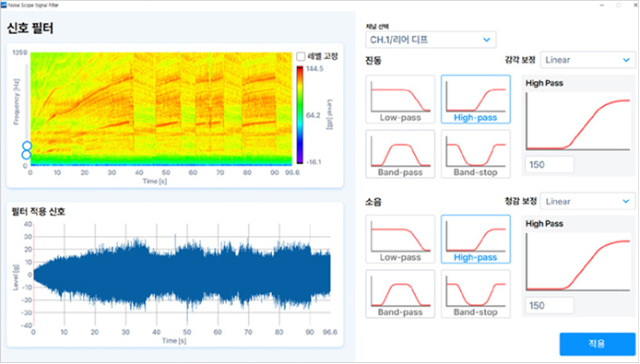The height and width of the screenshot is (364, 640).
Task: Select the noise High-pass filter icon
Action: [x=476, y=239]
